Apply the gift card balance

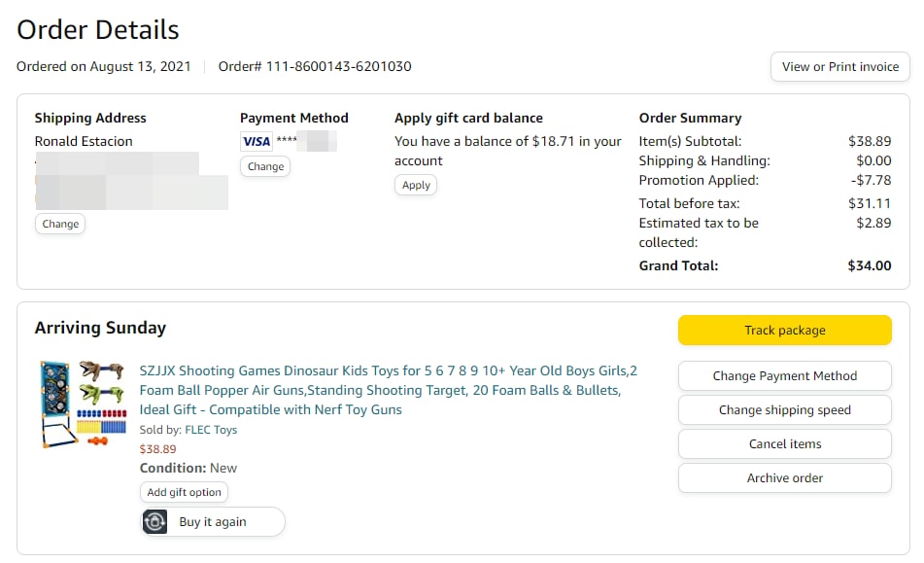pyautogui.click(x=416, y=185)
